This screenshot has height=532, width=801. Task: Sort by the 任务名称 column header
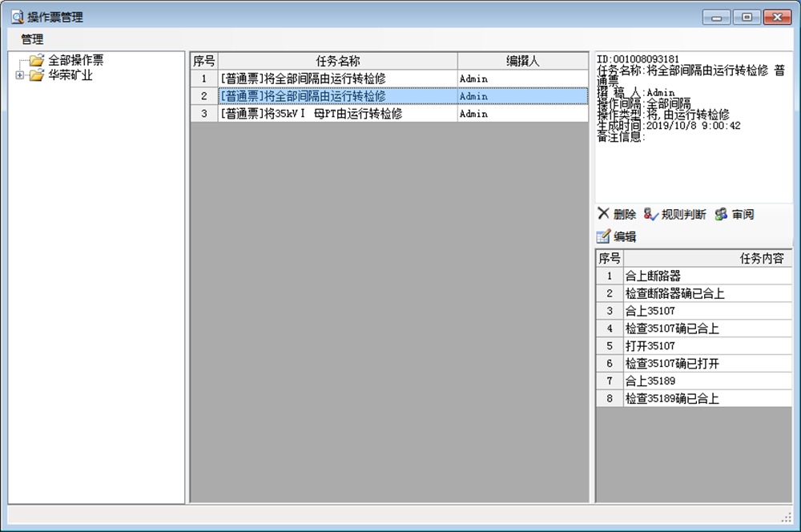[x=337, y=61]
